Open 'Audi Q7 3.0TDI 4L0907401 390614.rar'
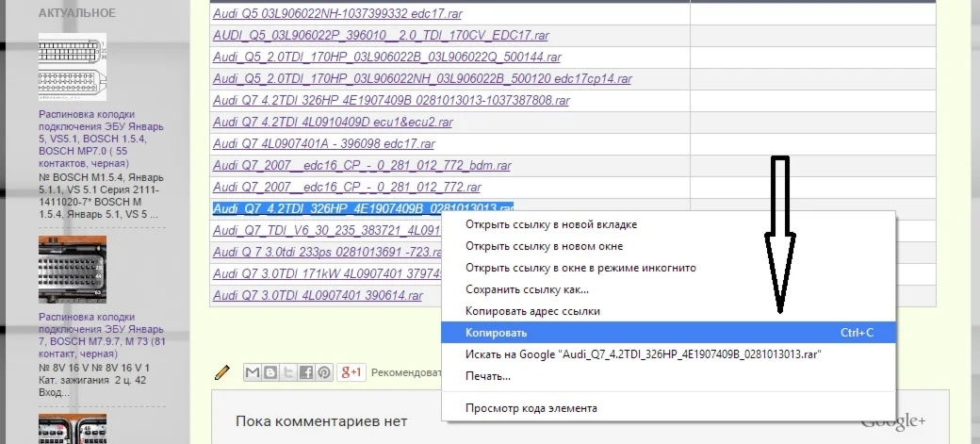 [x=318, y=295]
